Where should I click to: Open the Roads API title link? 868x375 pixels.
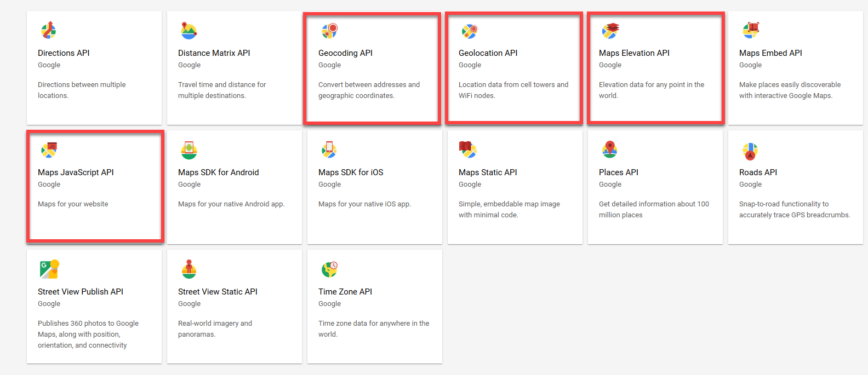tap(758, 172)
